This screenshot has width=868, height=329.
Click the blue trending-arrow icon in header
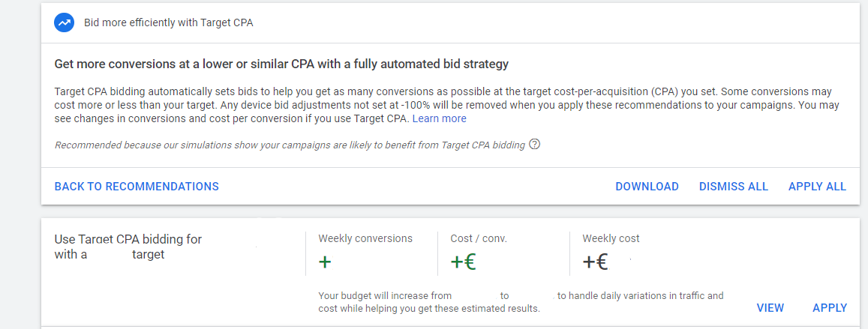65,22
